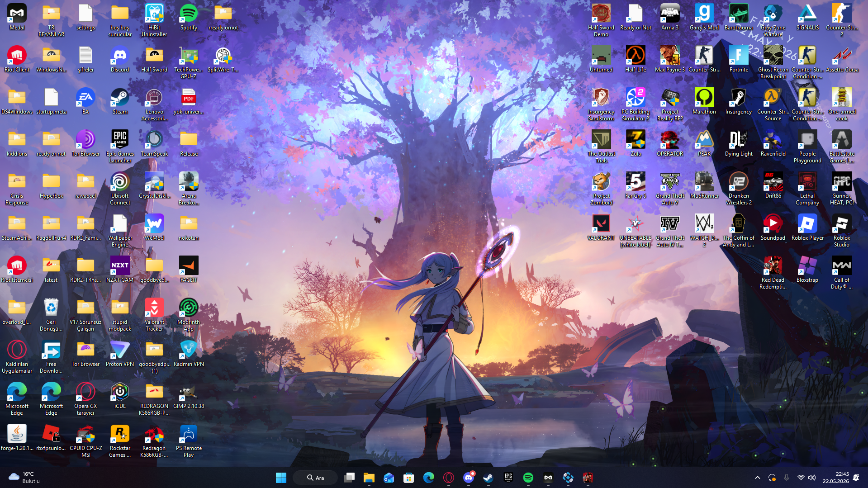Image resolution: width=868 pixels, height=488 pixels.
Task: Open the Marathon game shortcut
Action: point(704,101)
